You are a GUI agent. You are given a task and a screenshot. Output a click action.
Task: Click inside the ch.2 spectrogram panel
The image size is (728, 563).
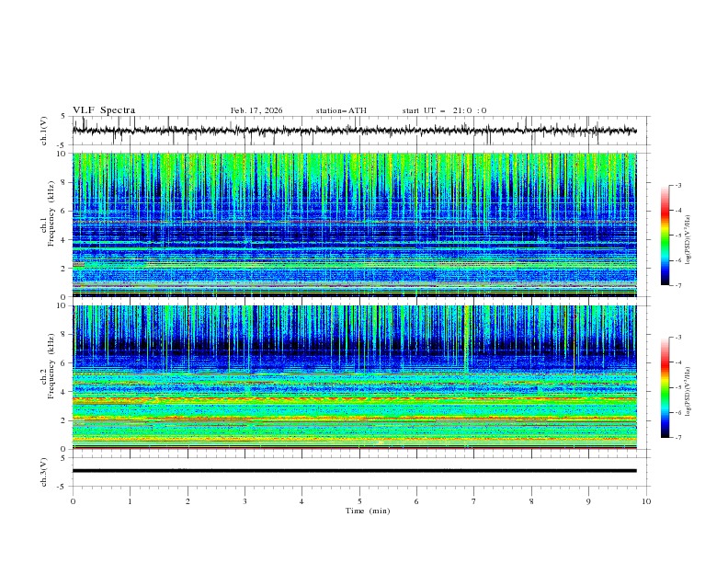pyautogui.click(x=354, y=377)
